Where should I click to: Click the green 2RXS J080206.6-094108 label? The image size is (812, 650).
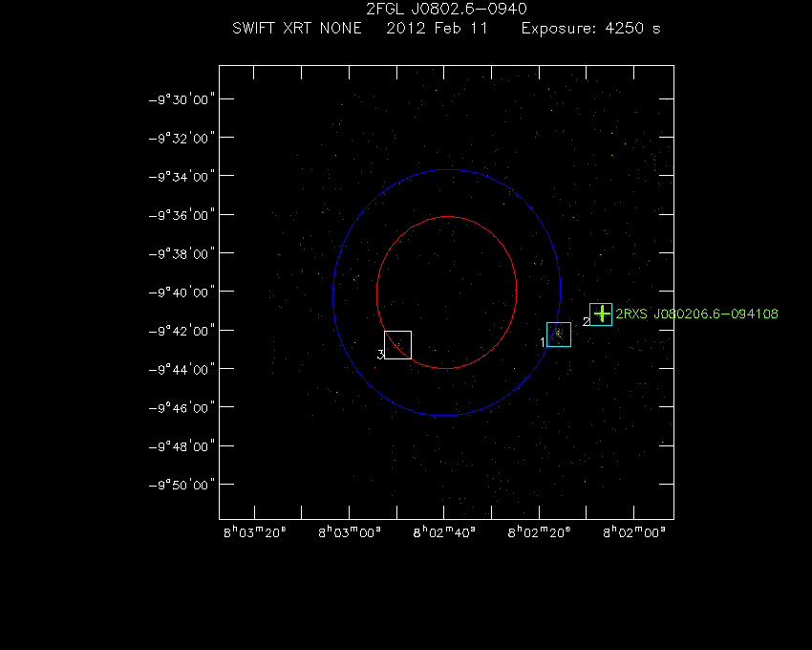696,314
